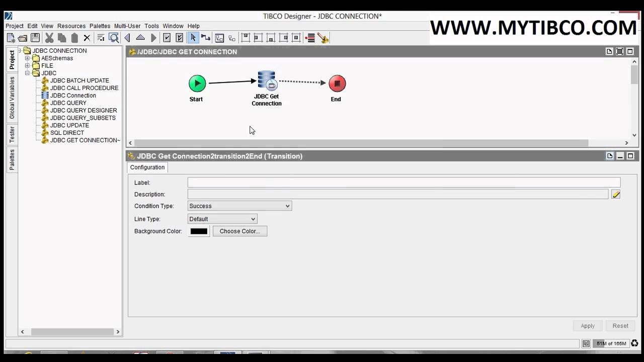Select the Configuration tab
The height and width of the screenshot is (362, 644).
(x=147, y=167)
